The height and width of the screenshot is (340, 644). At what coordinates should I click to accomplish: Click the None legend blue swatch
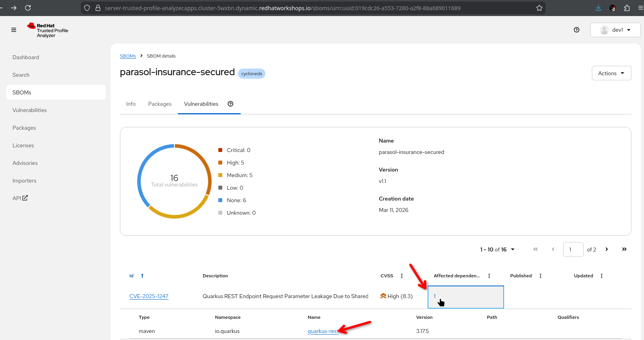(x=220, y=200)
